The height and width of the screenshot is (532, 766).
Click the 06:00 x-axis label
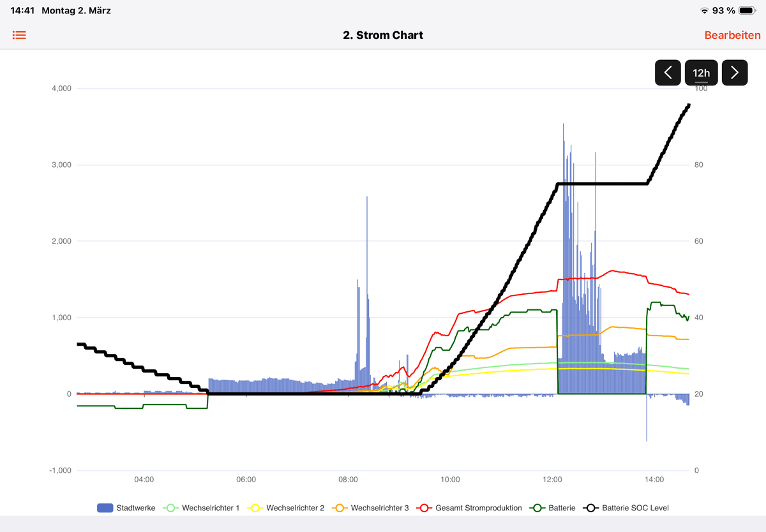tap(246, 480)
